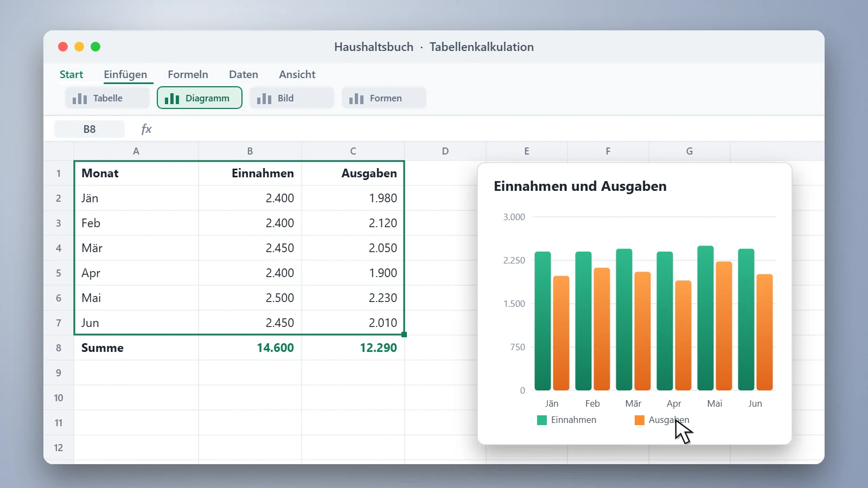The width and height of the screenshot is (868, 488).
Task: Click the Summe label cell
Action: [136, 348]
